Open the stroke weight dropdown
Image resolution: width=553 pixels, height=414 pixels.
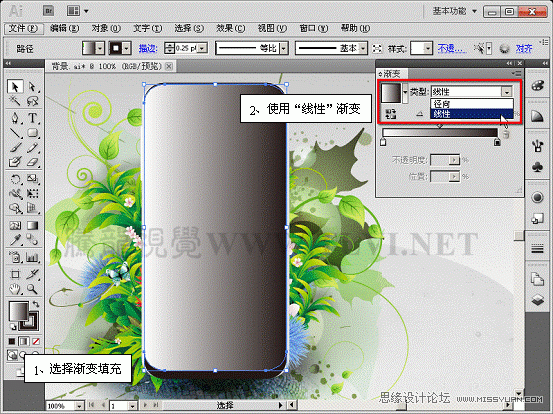tap(202, 48)
